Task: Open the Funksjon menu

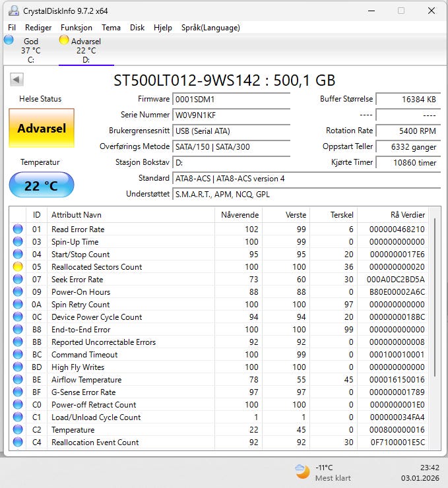Action: point(77,28)
